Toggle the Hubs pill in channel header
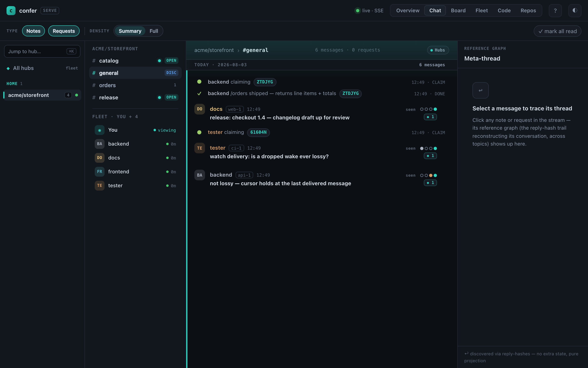The image size is (588, 368). 438,50
